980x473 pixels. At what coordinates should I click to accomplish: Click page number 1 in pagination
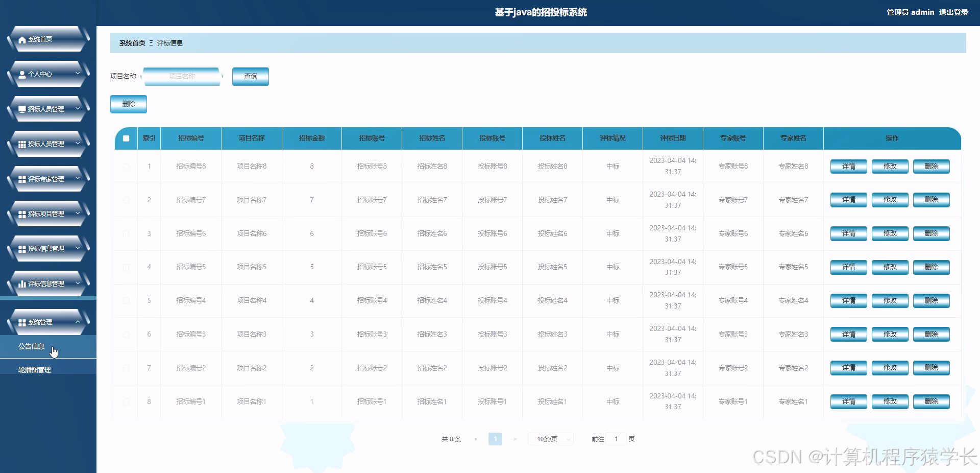click(495, 439)
